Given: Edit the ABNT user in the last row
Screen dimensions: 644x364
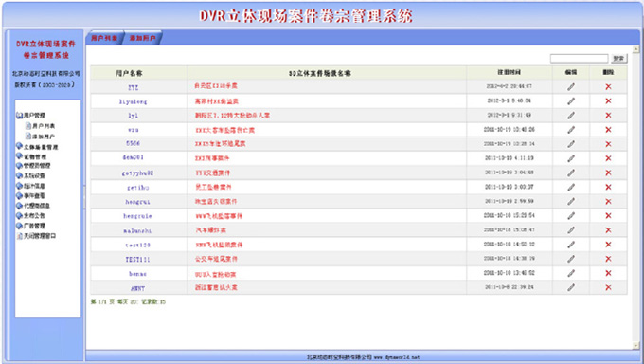Looking at the screenshot, I should 571,287.
